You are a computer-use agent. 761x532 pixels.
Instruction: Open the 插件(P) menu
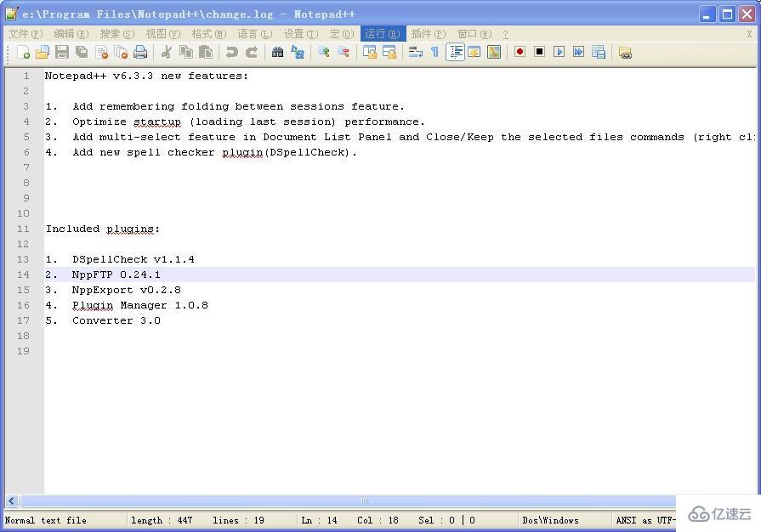pos(428,34)
